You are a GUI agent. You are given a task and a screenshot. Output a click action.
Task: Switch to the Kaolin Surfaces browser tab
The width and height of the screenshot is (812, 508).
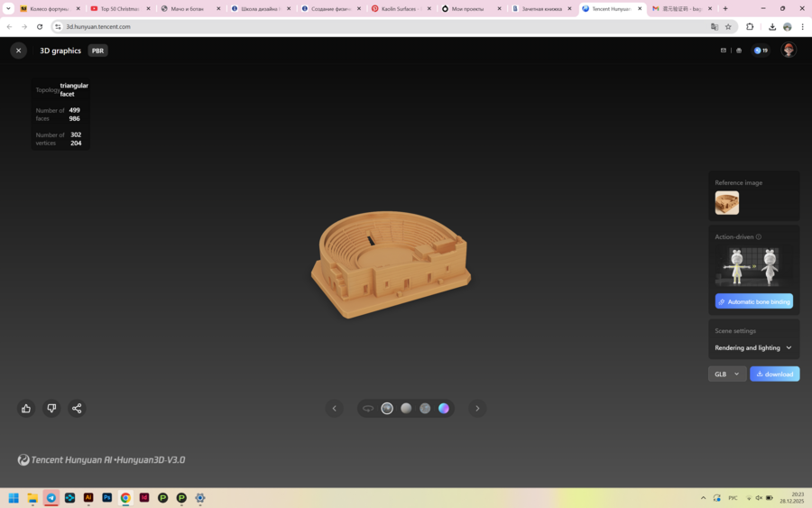pyautogui.click(x=397, y=9)
